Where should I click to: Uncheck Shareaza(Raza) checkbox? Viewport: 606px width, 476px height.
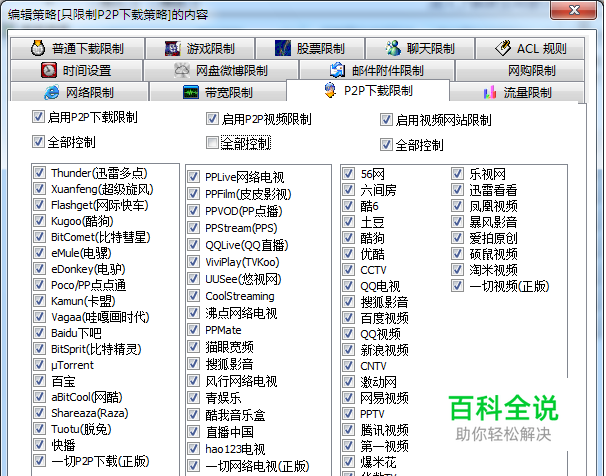click(x=39, y=413)
